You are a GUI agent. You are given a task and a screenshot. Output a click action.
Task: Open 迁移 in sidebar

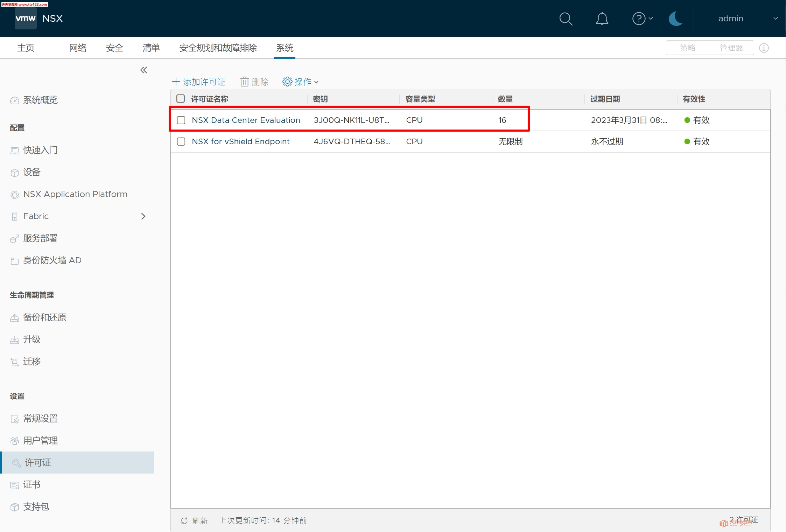coord(32,362)
